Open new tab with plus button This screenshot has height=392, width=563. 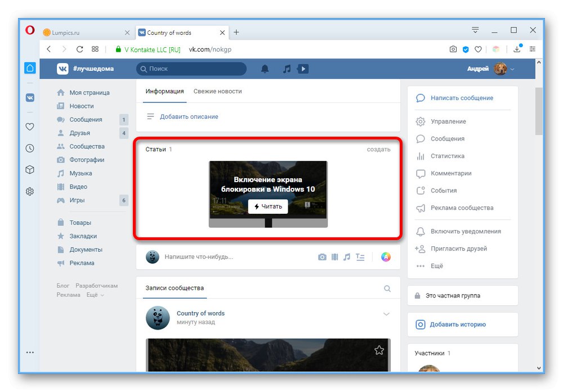click(x=236, y=32)
